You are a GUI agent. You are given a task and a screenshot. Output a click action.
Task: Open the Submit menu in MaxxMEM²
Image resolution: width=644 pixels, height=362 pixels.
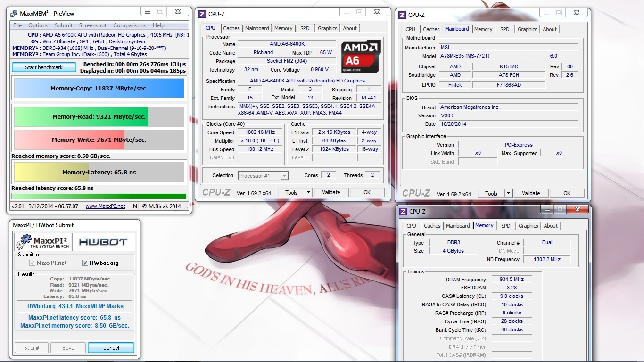64,25
